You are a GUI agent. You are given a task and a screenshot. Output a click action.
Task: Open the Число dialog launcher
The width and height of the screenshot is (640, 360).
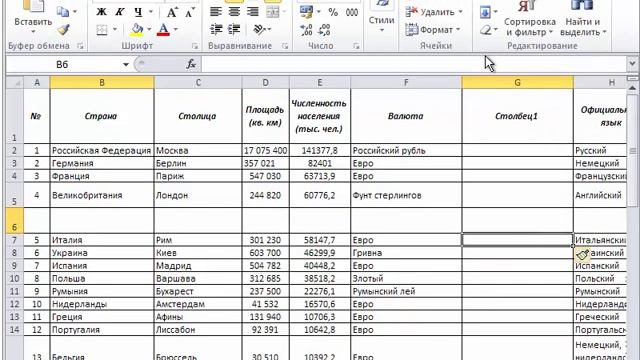(x=356, y=46)
